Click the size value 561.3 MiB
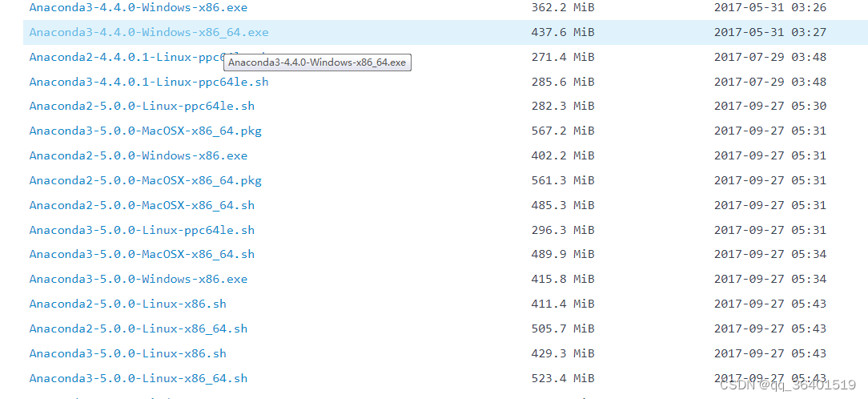Image resolution: width=868 pixels, height=399 pixels. tap(562, 180)
